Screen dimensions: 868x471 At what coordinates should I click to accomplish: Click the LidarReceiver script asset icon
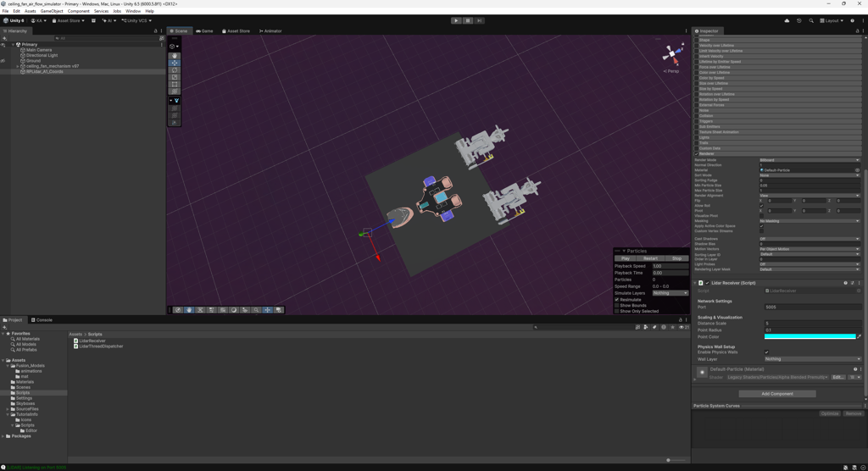tap(75, 341)
